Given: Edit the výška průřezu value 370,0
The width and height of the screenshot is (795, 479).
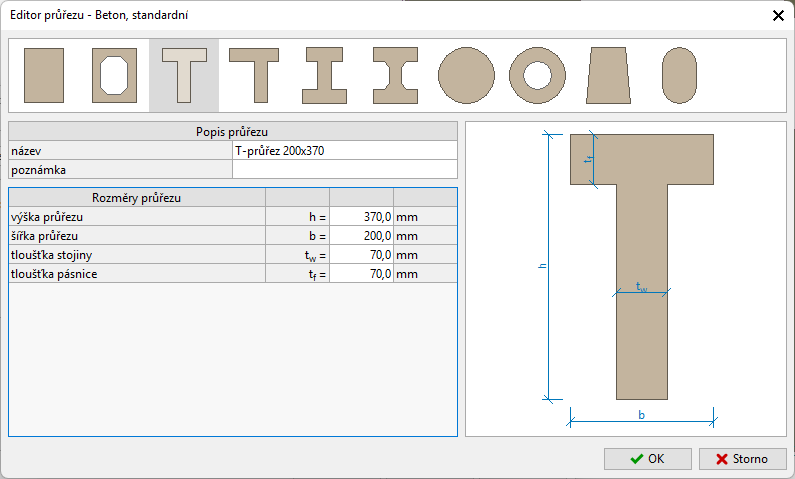Looking at the screenshot, I should click(x=361, y=215).
